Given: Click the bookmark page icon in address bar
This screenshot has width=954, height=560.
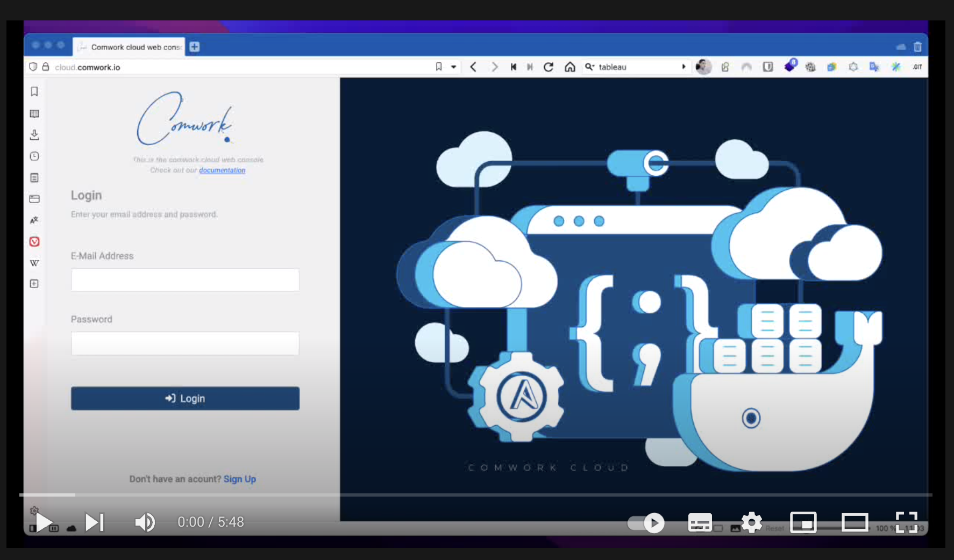Looking at the screenshot, I should click(439, 67).
